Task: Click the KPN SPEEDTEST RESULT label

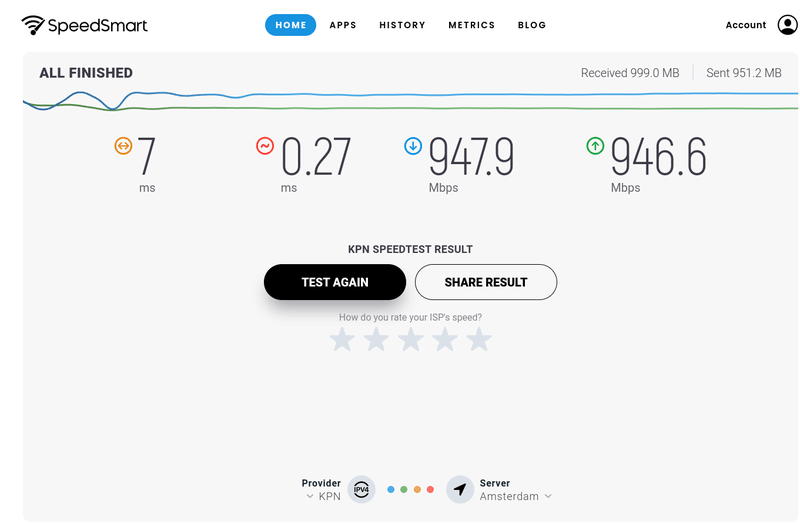Action: pyautogui.click(x=410, y=250)
